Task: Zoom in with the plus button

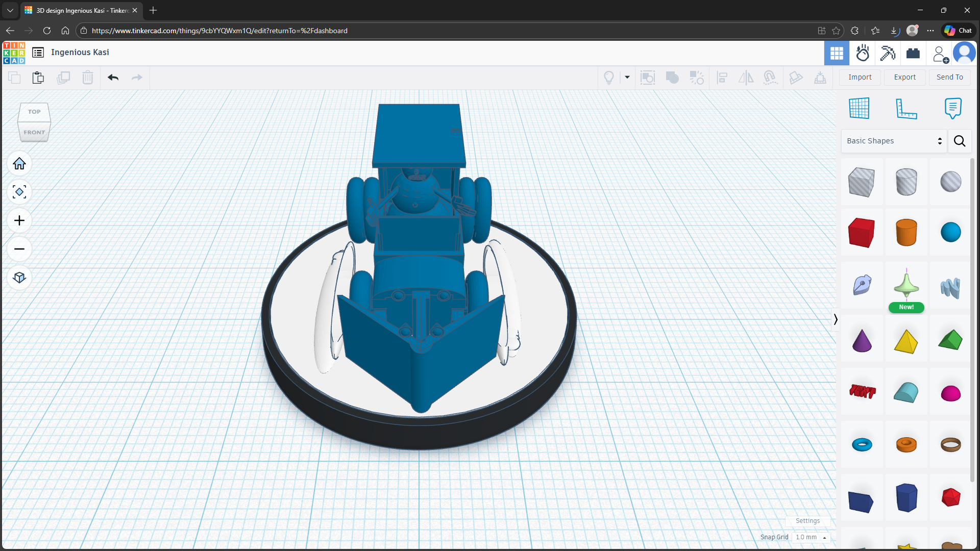Action: click(x=19, y=220)
